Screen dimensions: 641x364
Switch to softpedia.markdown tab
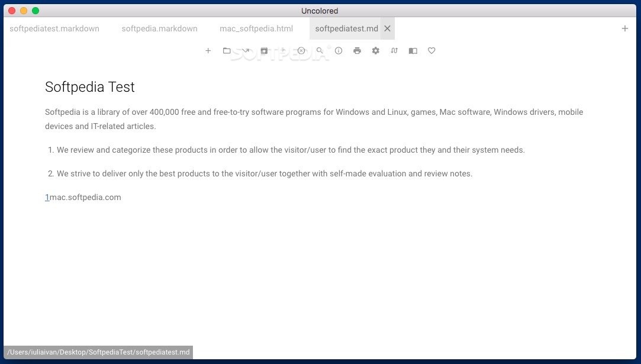click(x=159, y=28)
